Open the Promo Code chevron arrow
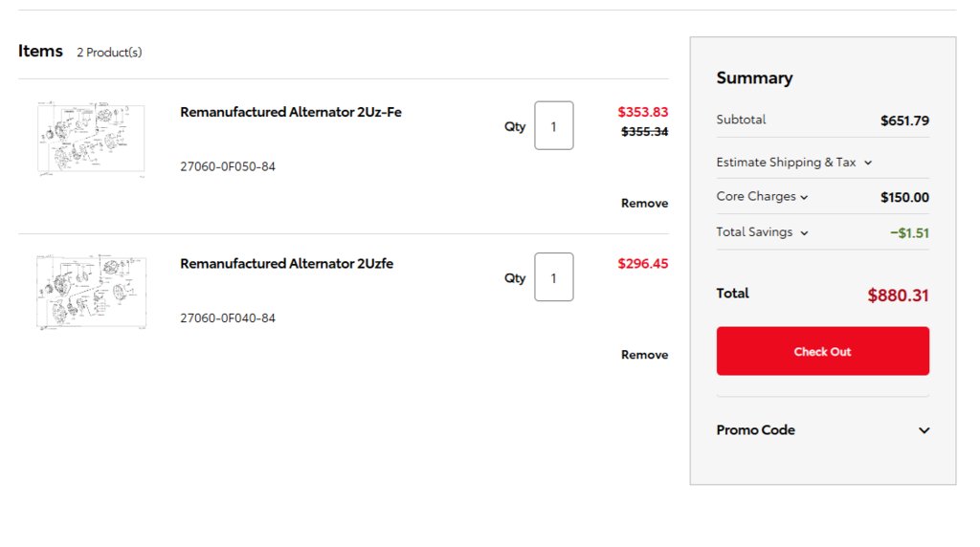The width and height of the screenshot is (980, 547). [x=924, y=430]
